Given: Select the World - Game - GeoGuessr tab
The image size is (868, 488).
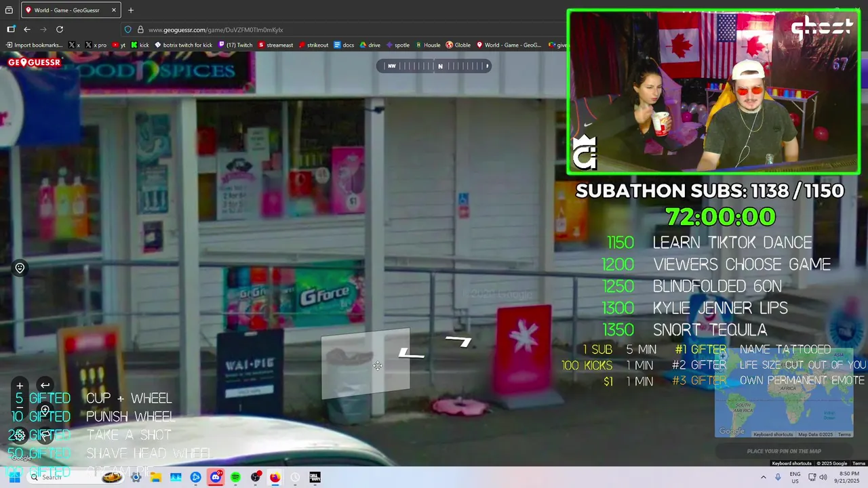Looking at the screenshot, I should 71,10.
